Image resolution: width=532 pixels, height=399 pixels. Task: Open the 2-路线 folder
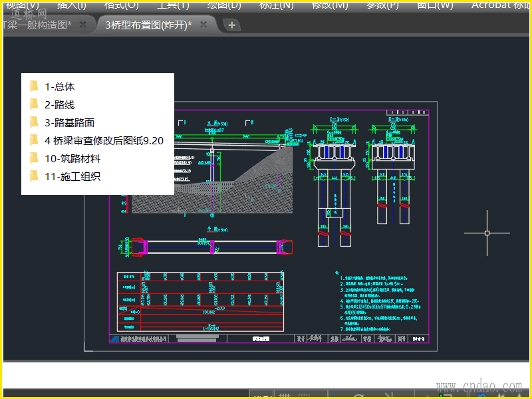(59, 104)
